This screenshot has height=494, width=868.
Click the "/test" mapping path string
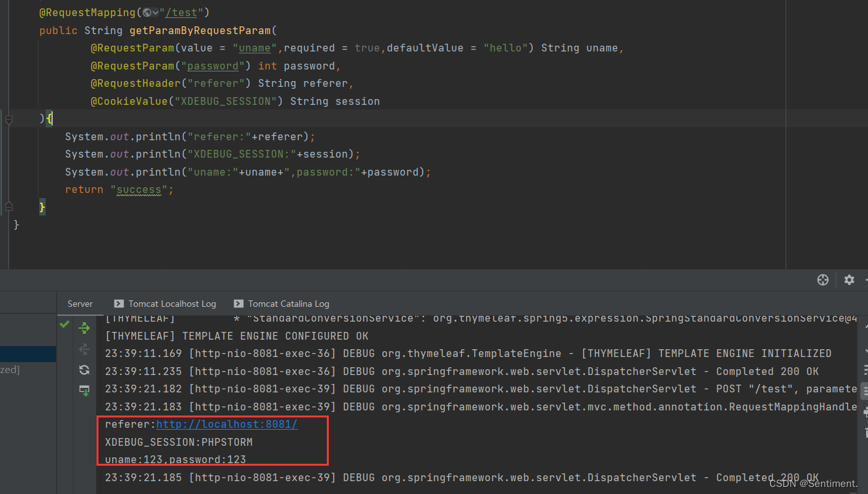(x=181, y=12)
